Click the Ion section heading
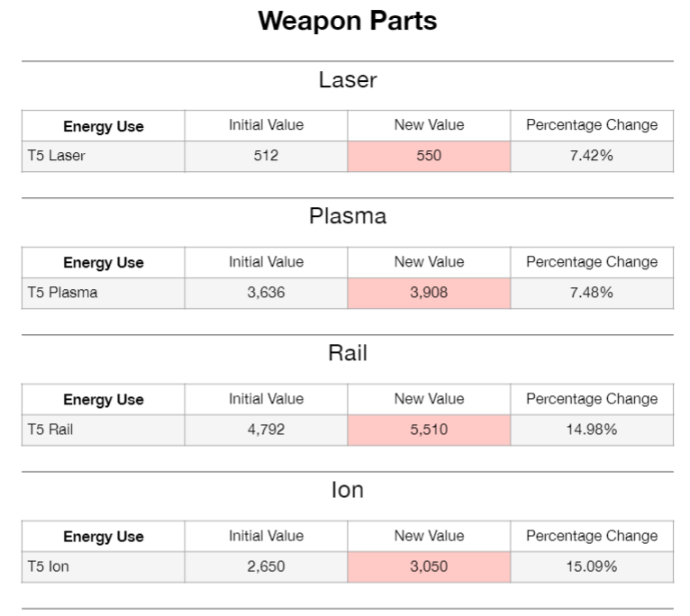Image resolution: width=690 pixels, height=616 pixels. click(x=347, y=490)
